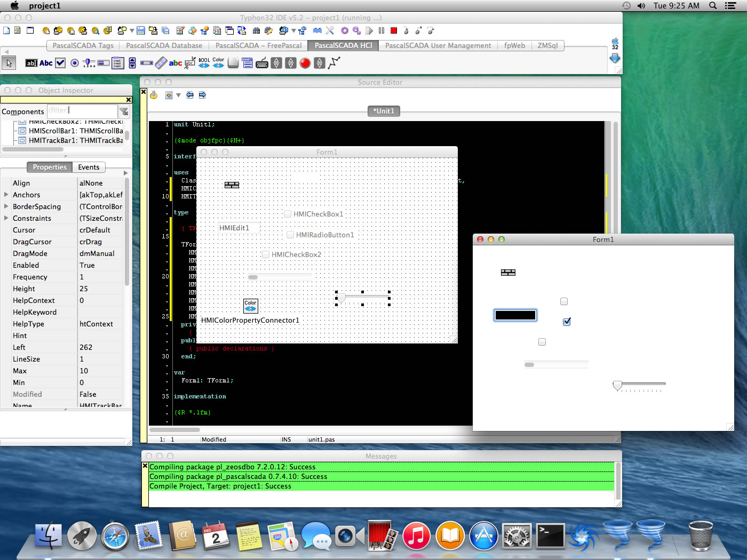The width and height of the screenshot is (747, 560).
Task: Expand the Anchors property
Action: 6,195
